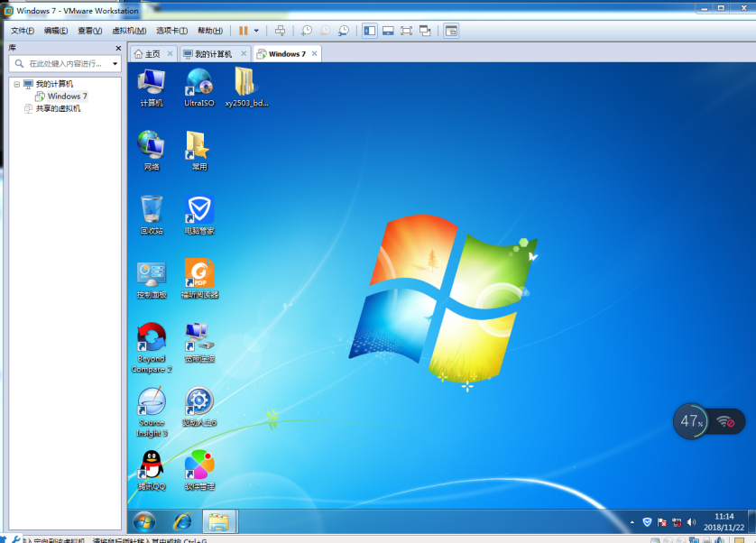The width and height of the screenshot is (756, 543).
Task: Launch Internet Explorer from the guest taskbar
Action: [183, 521]
